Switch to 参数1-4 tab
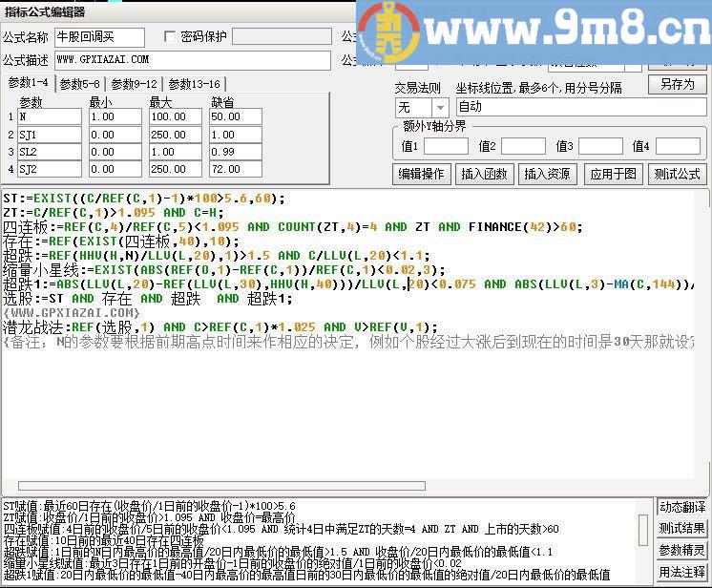Viewport: 712px width, 588px height. coord(28,83)
